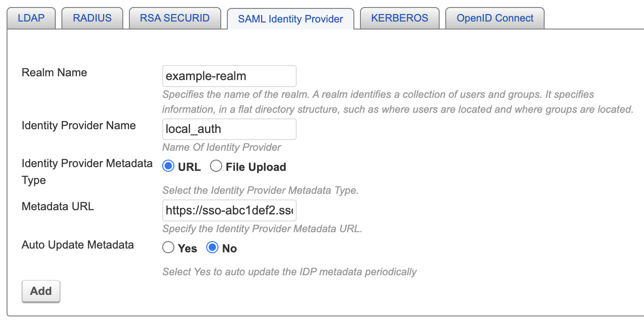Open the OpenID Connect tab
The width and height of the screenshot is (644, 323).
point(494,18)
